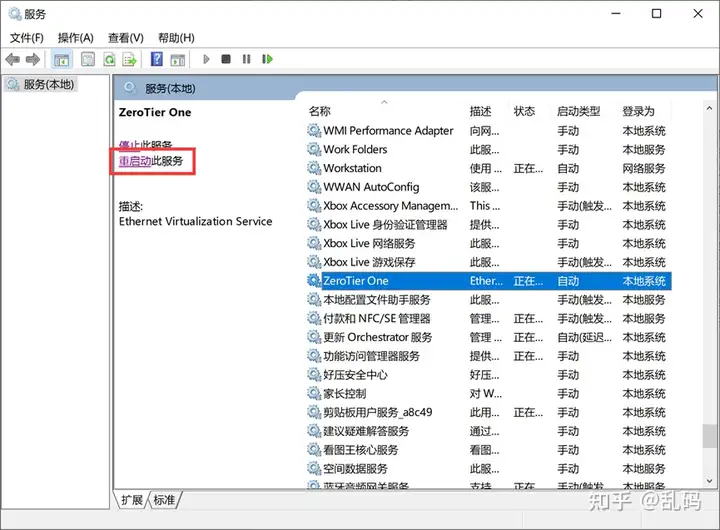Click the 自动(延迟... startup type cell
This screenshot has height=530, width=720.
[584, 338]
